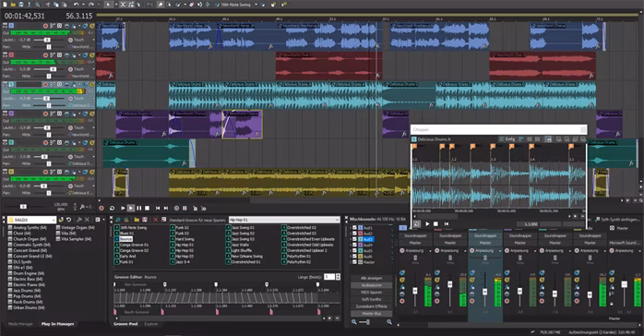Click the MIDI-Spuren mixer filter button

(371, 292)
